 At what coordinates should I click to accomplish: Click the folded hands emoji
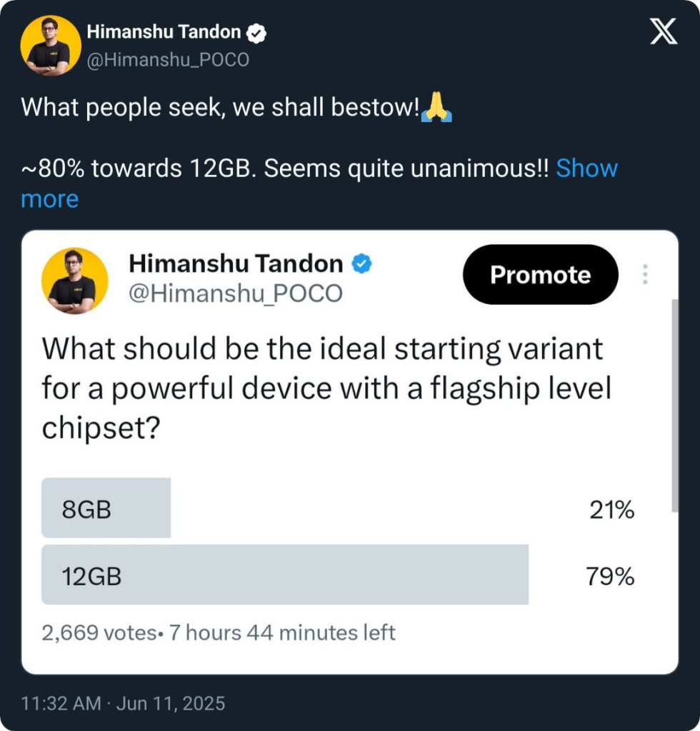click(436, 108)
